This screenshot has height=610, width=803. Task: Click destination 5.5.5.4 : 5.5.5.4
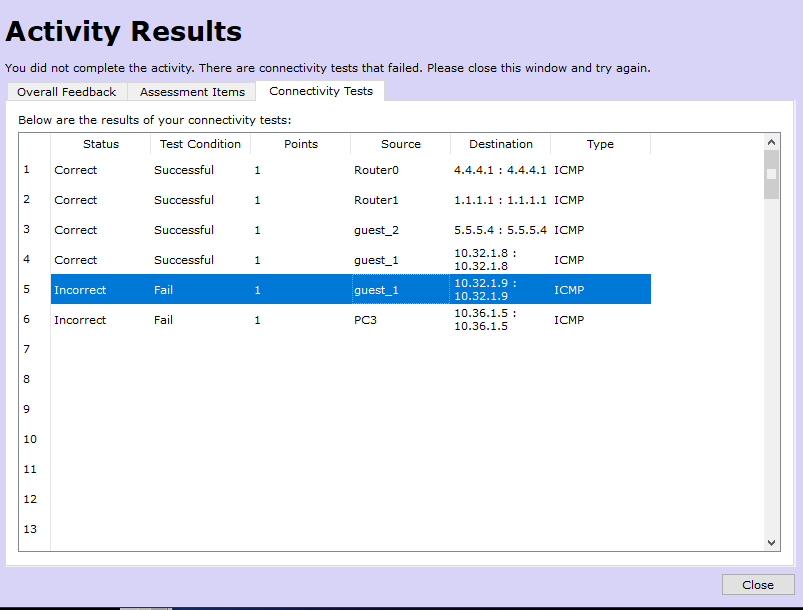click(x=500, y=230)
